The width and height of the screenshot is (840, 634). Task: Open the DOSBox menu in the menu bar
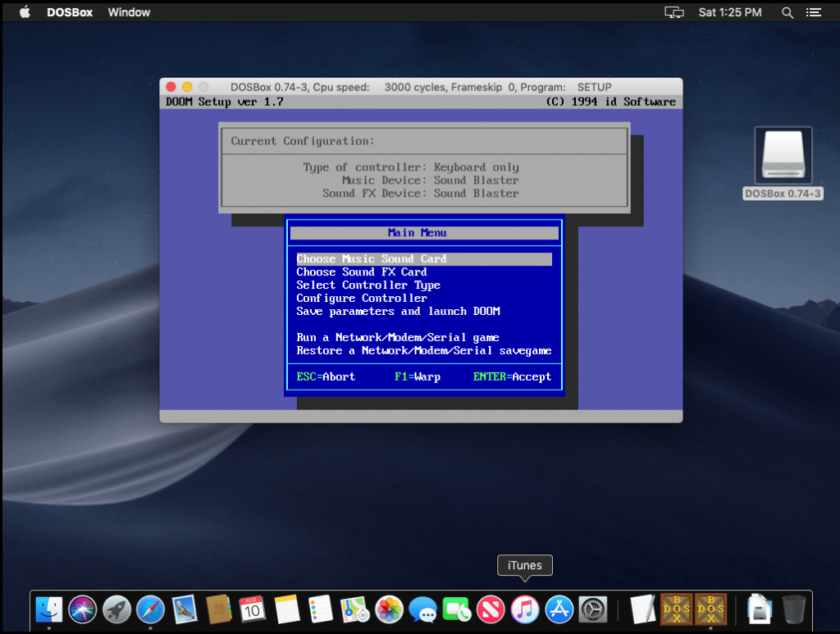[70, 11]
